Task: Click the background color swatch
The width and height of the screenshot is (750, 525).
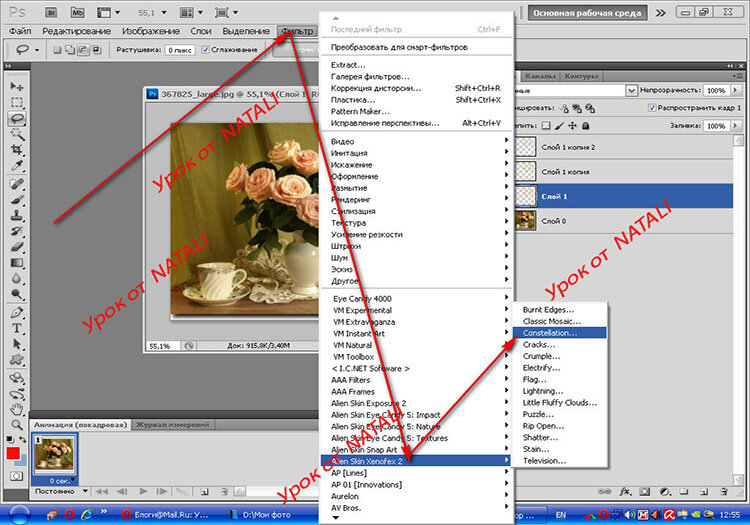Action: [22, 461]
